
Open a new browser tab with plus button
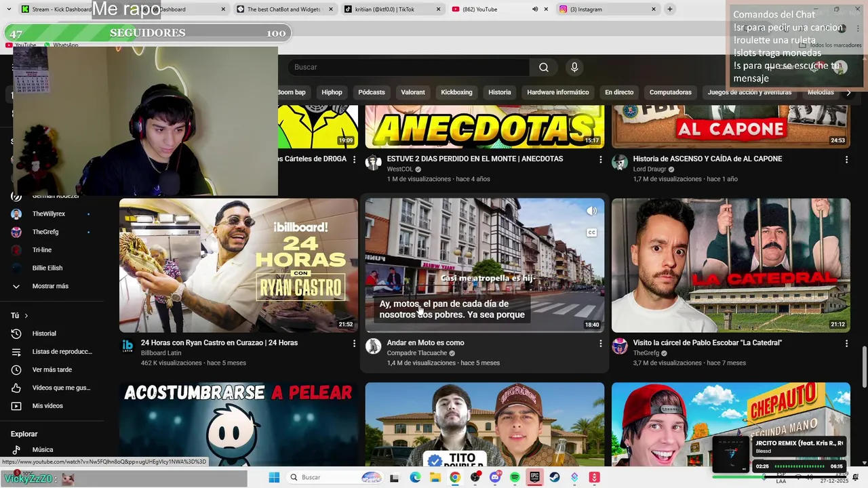(x=669, y=9)
